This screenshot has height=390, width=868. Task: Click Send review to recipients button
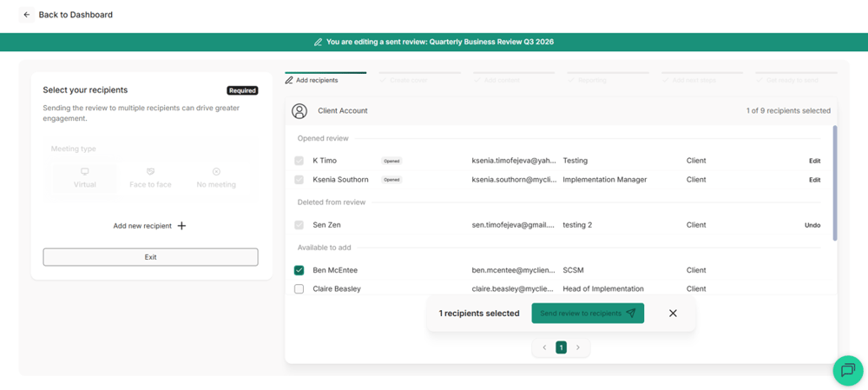(x=588, y=313)
